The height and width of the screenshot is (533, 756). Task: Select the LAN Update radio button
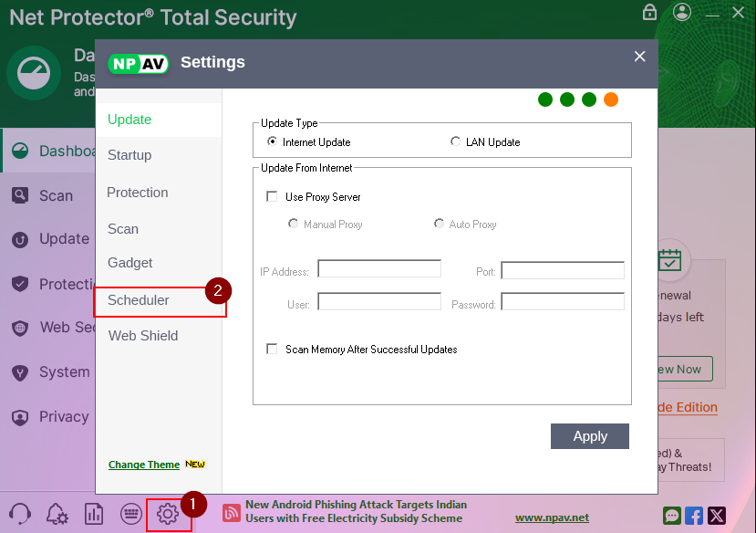[456, 142]
